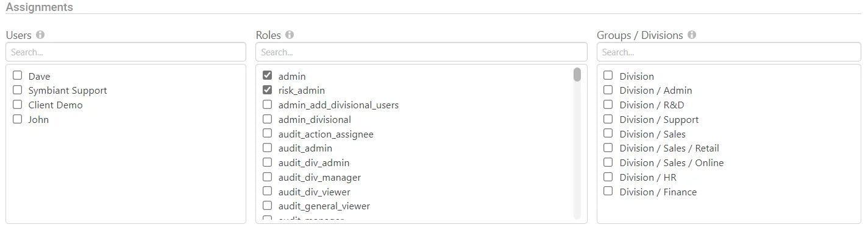The width and height of the screenshot is (868, 230).
Task: Enable the admin_add_divisional_users role
Action: pyautogui.click(x=267, y=105)
